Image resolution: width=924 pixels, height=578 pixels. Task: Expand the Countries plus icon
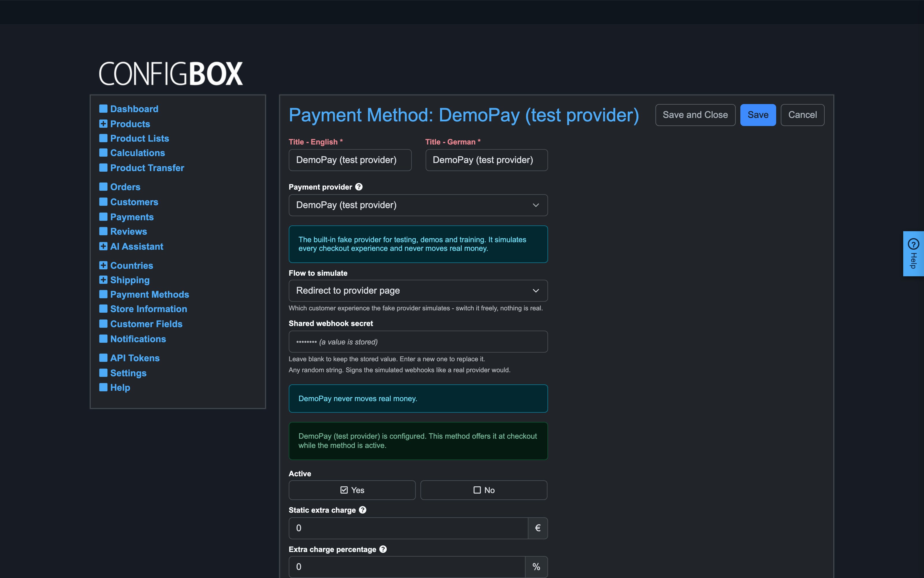click(103, 265)
